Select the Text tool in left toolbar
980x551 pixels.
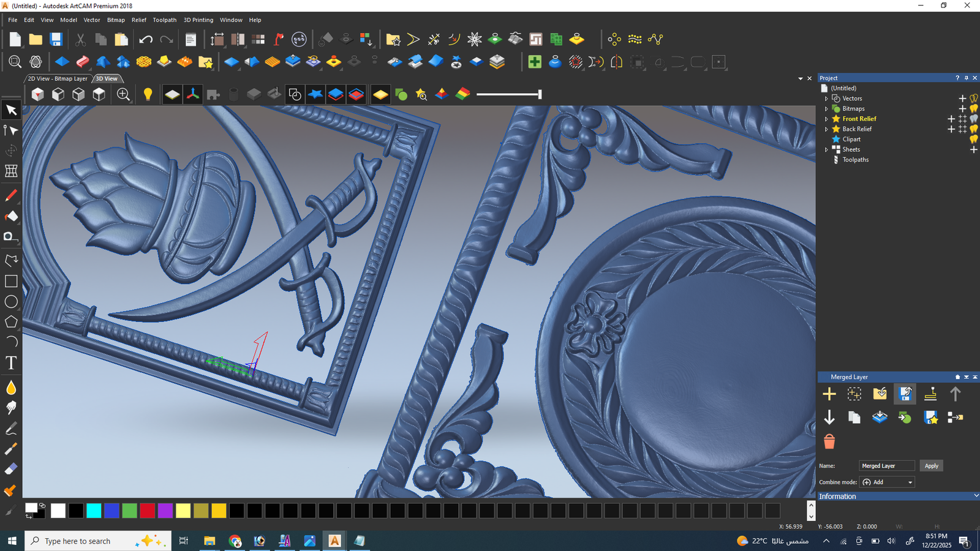tap(11, 362)
